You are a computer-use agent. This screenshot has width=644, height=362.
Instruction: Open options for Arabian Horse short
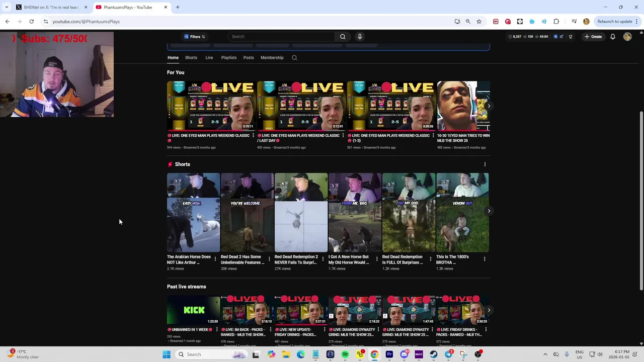coord(215,259)
